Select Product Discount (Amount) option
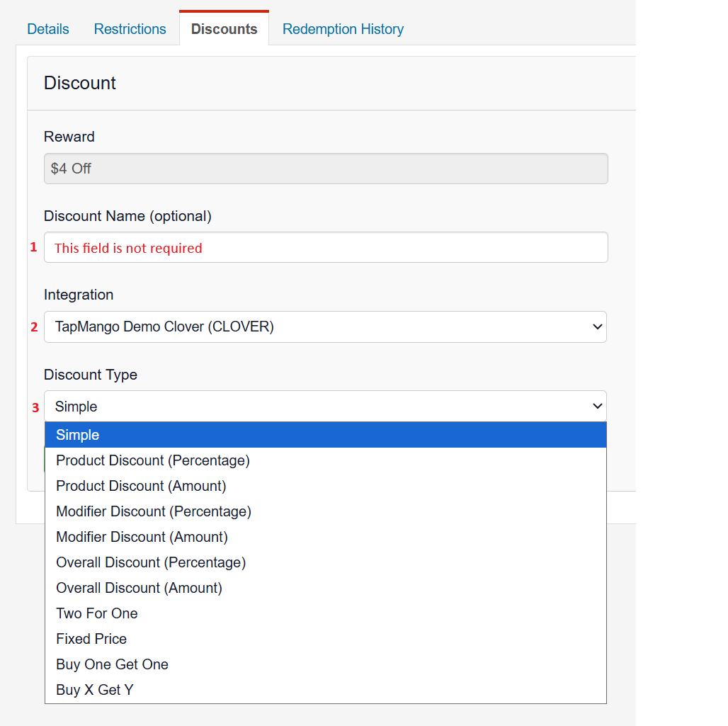 coord(326,486)
